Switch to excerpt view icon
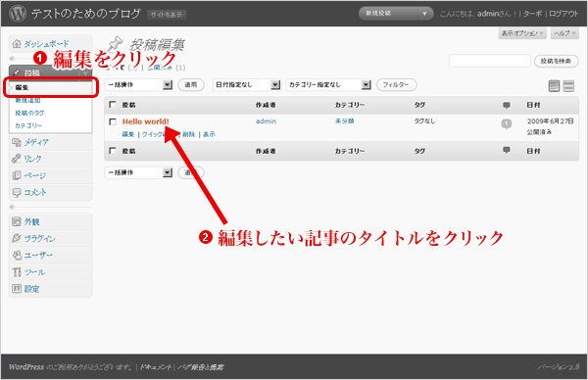 coord(568,86)
